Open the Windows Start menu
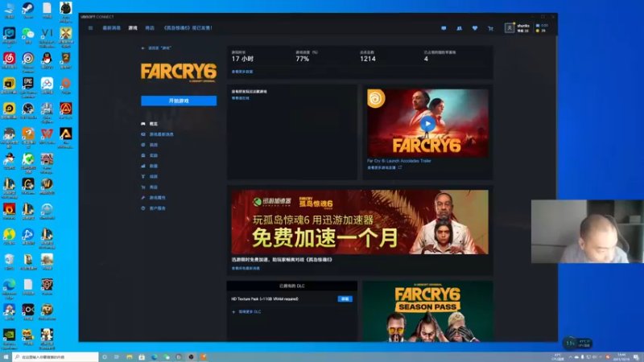644x362 pixels. (6, 357)
